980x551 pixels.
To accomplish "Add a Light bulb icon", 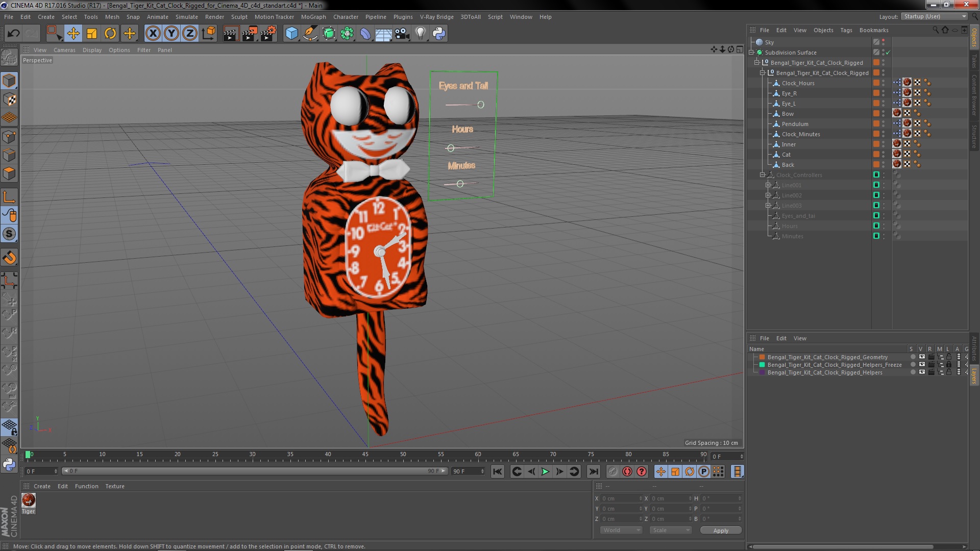I will click(x=420, y=34).
